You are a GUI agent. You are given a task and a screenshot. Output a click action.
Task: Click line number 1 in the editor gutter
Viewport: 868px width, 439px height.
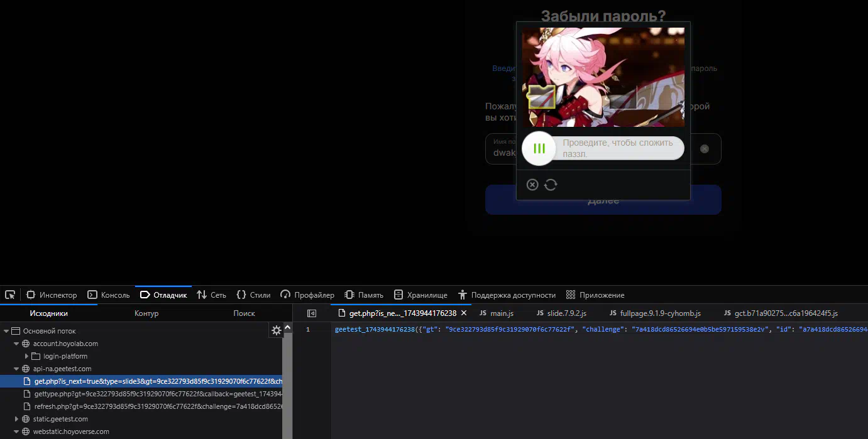tap(308, 329)
